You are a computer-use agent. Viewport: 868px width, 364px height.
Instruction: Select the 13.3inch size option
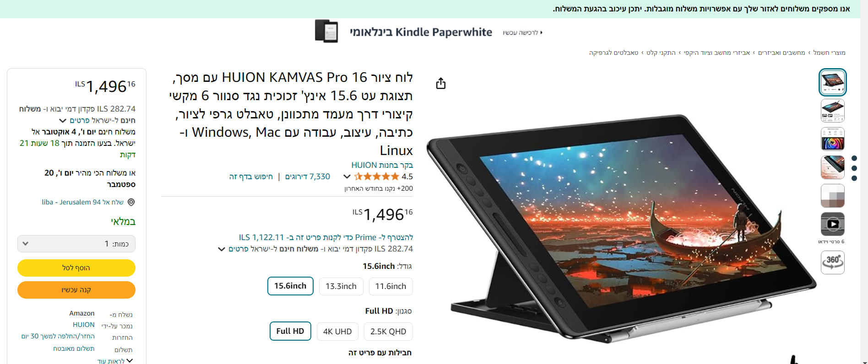(x=341, y=286)
